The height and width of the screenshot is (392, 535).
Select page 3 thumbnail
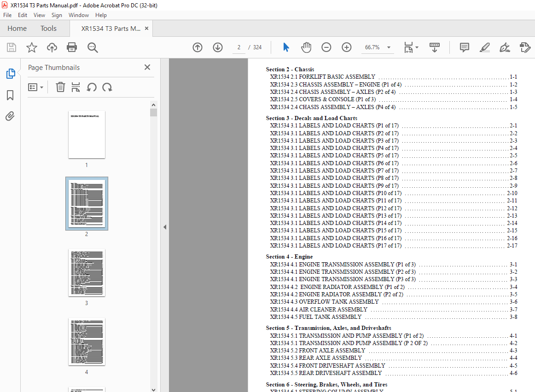(x=87, y=273)
